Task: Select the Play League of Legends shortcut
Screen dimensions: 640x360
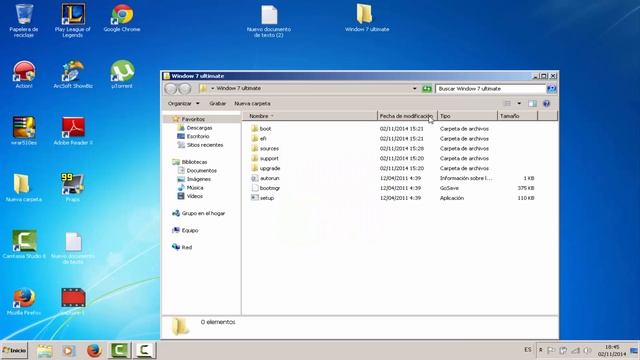Action: tap(73, 20)
